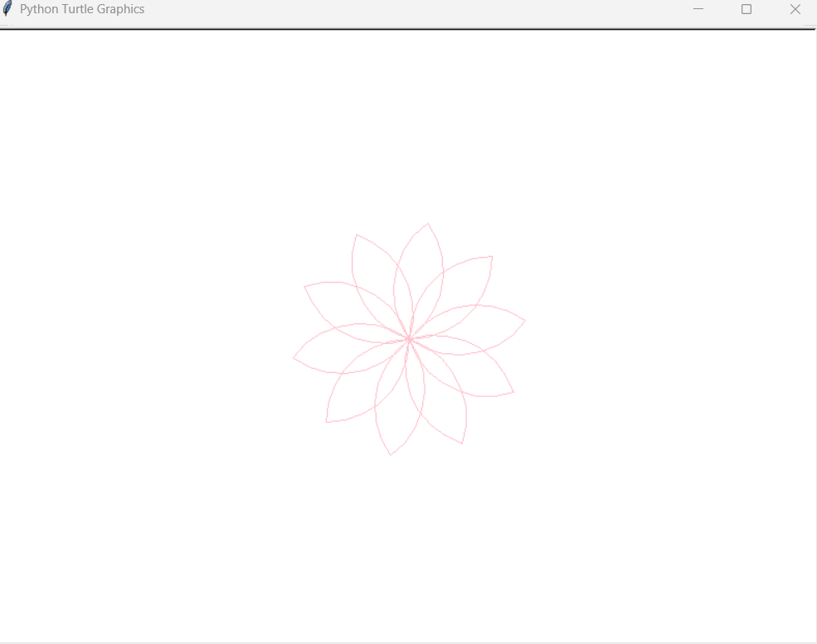Close the Python Turtle Graphics window
The width and height of the screenshot is (817, 644).
pyautogui.click(x=795, y=9)
